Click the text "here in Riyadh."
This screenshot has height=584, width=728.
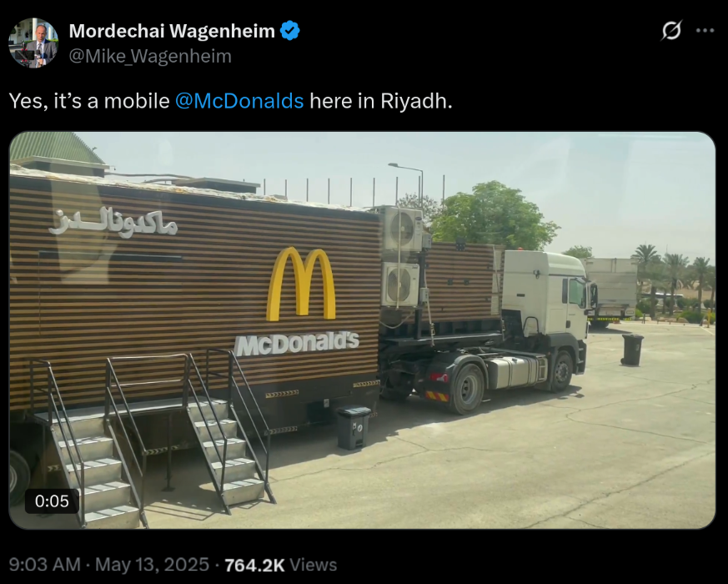pyautogui.click(x=381, y=101)
